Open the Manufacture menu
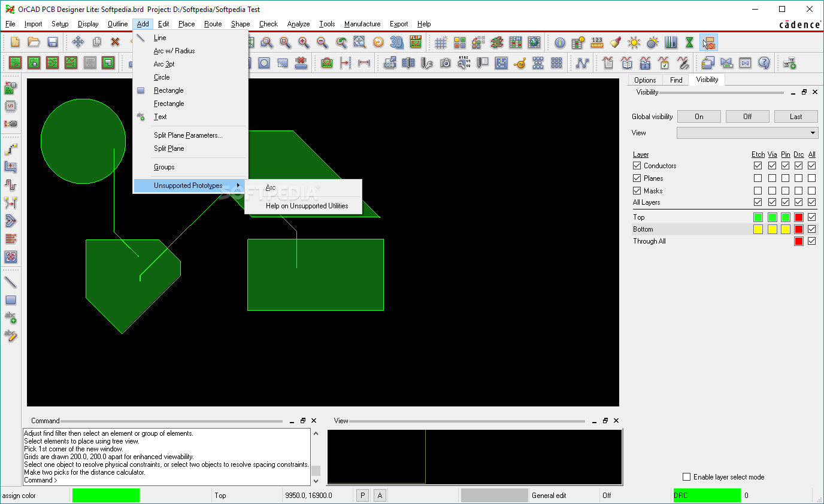This screenshot has height=504, width=824. (362, 24)
